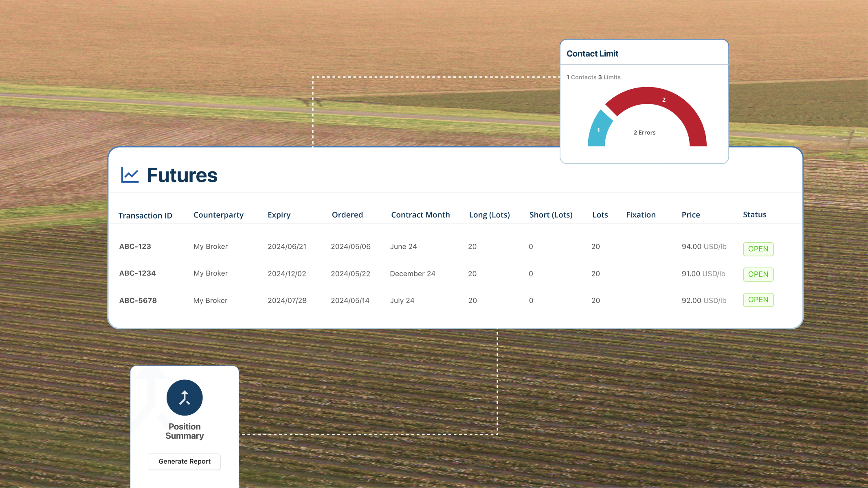
Task: Click the Status column header
Action: point(754,214)
